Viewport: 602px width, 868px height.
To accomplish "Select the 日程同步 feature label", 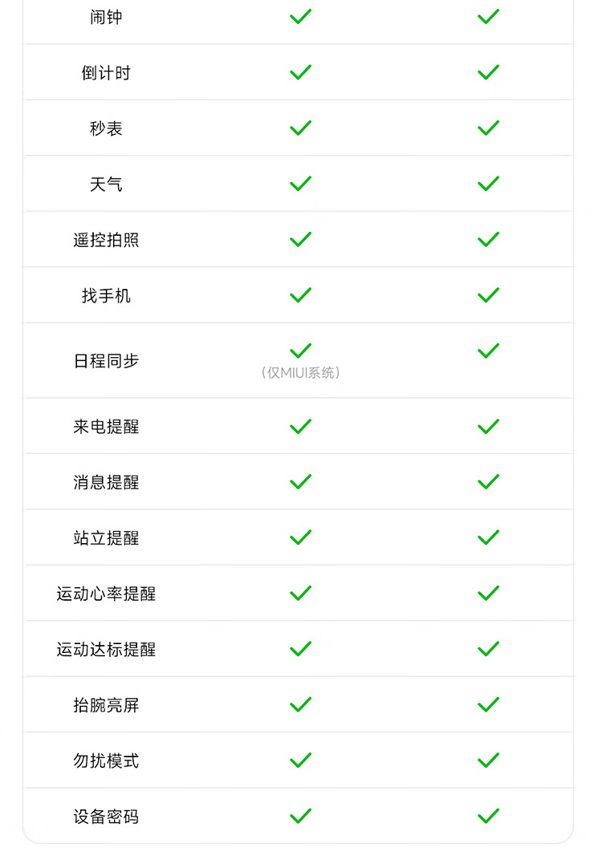I will tap(106, 361).
